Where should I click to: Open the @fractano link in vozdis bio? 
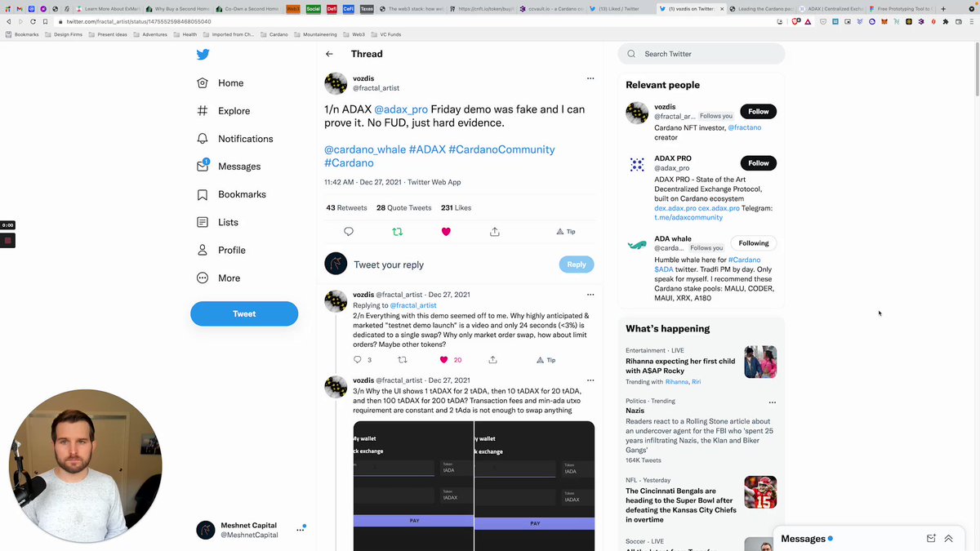pos(745,128)
